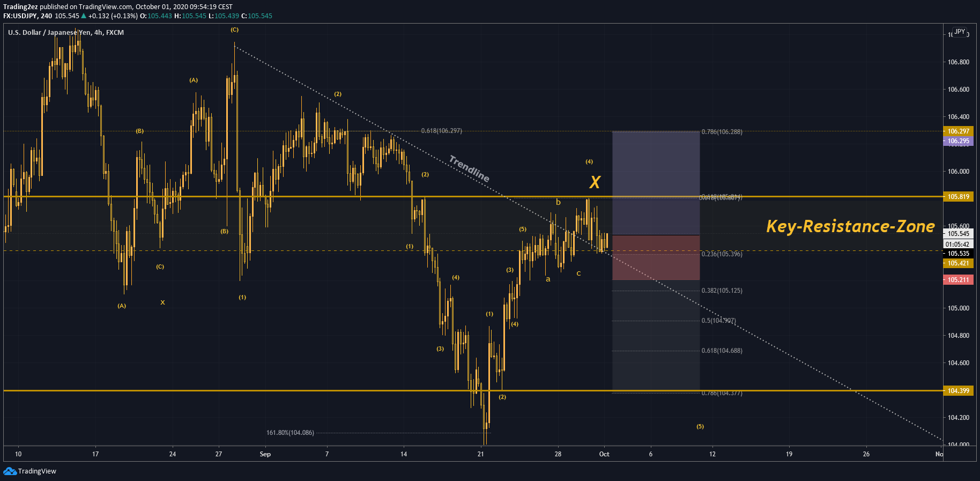This screenshot has width=980, height=481.
Task: Click the 0.786(104.377) fib level text
Action: (x=722, y=393)
